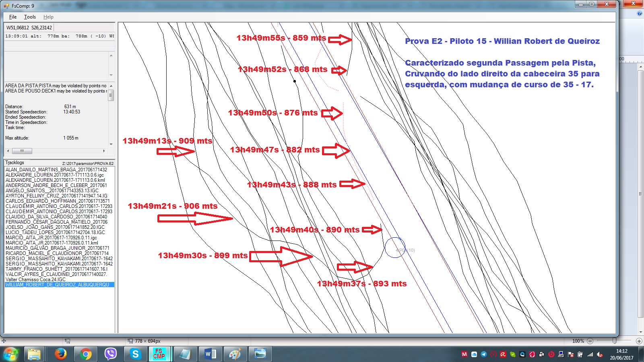Switch to the FS CMP taskbar app
This screenshot has height=362, width=644.
pos(159,354)
